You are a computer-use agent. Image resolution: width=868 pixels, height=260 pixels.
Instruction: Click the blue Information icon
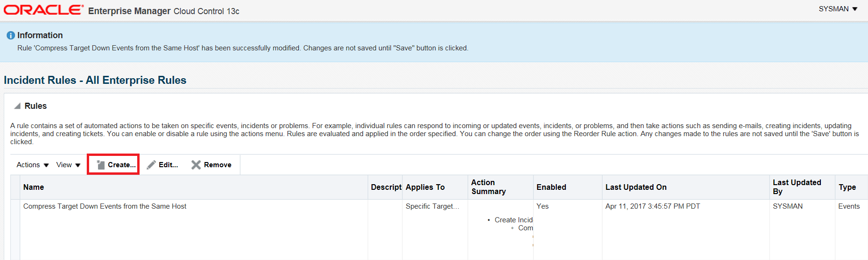[x=10, y=35]
